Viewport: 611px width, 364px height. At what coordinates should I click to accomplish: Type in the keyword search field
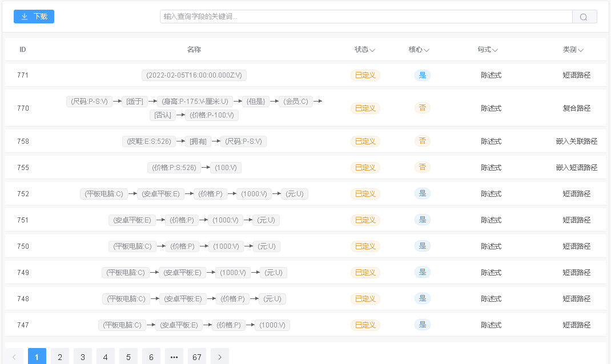tap(365, 17)
